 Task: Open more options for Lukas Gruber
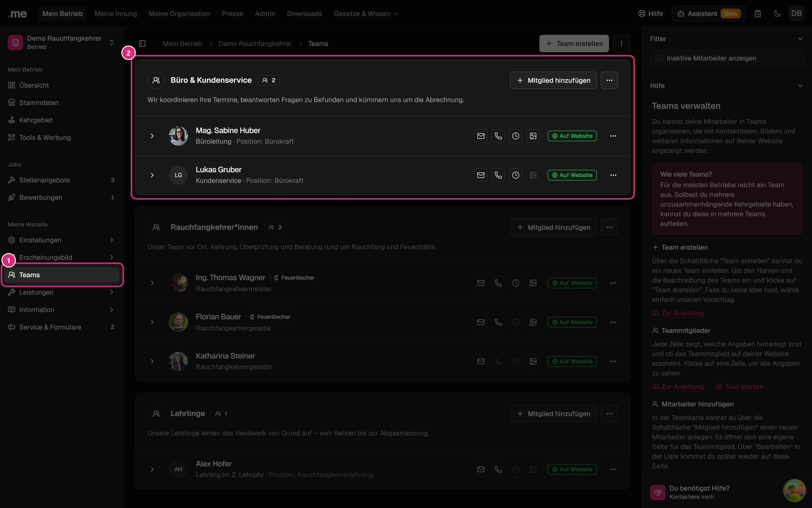613,175
